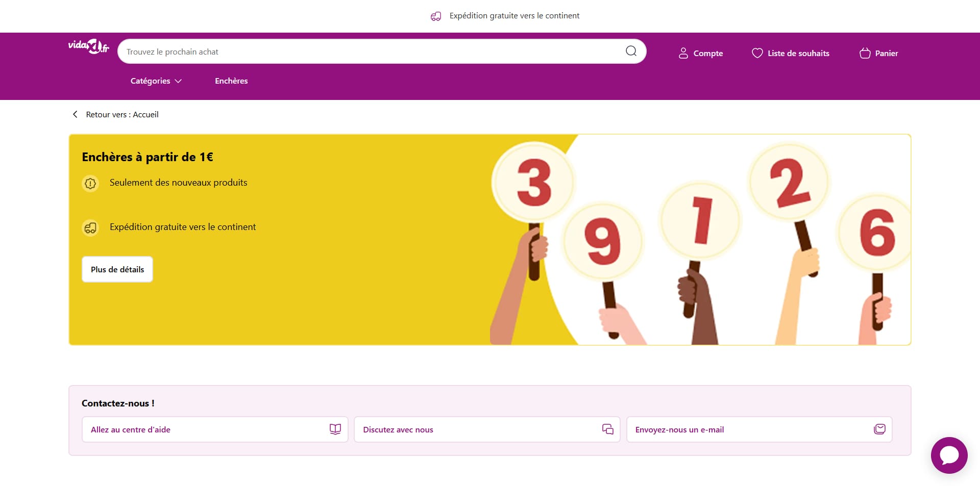Follow the Retour vers : Accueil link
The image size is (980, 486).
122,114
